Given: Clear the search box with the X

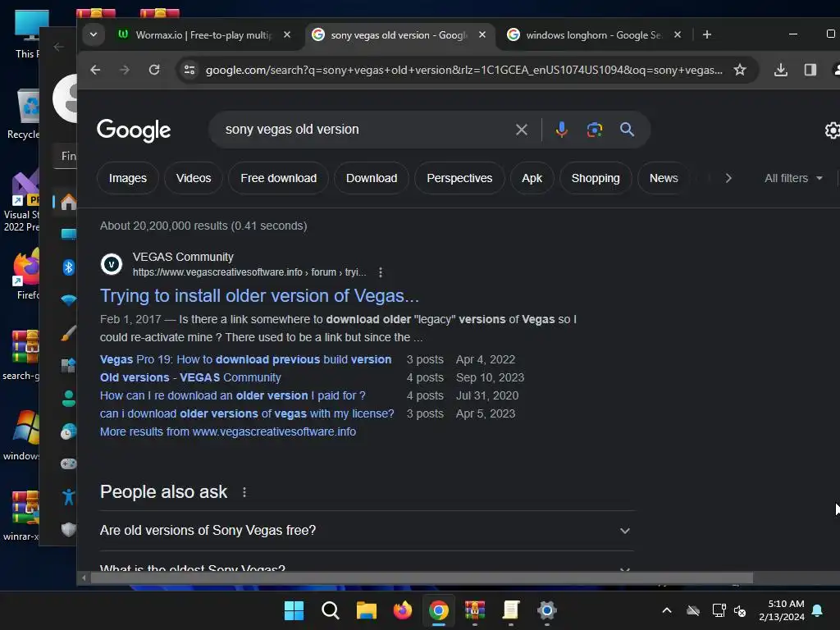Looking at the screenshot, I should click(x=521, y=130).
